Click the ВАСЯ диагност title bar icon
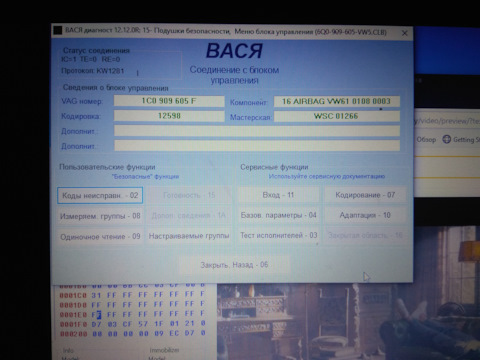Screen dimensions: 480x360 58,30
